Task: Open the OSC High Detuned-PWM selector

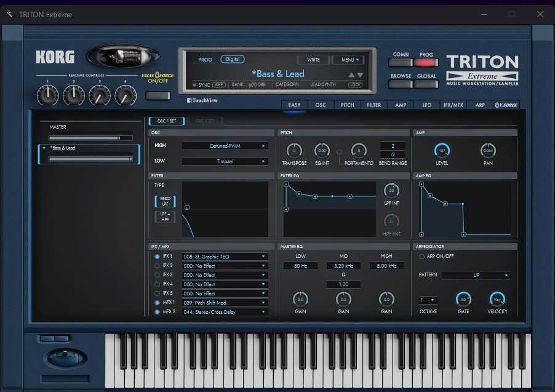Action: [225, 146]
